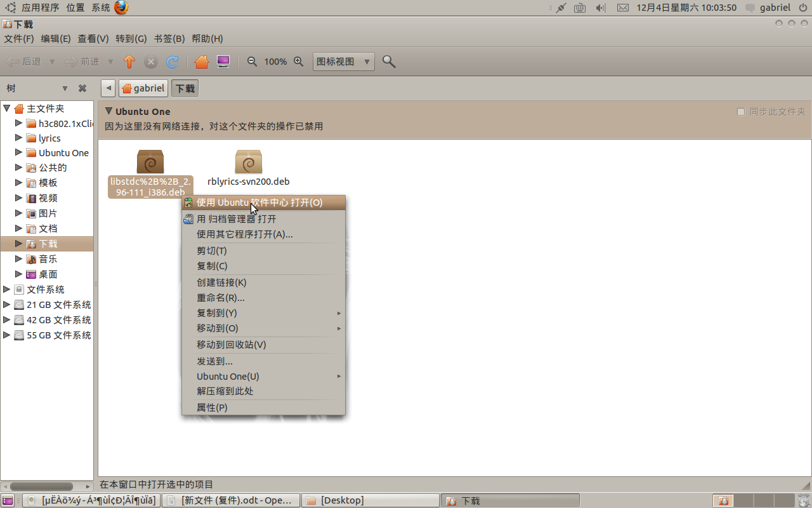The height and width of the screenshot is (508, 812).
Task: Switch to 新文件 (复件).odt taskbar window
Action: click(x=231, y=501)
